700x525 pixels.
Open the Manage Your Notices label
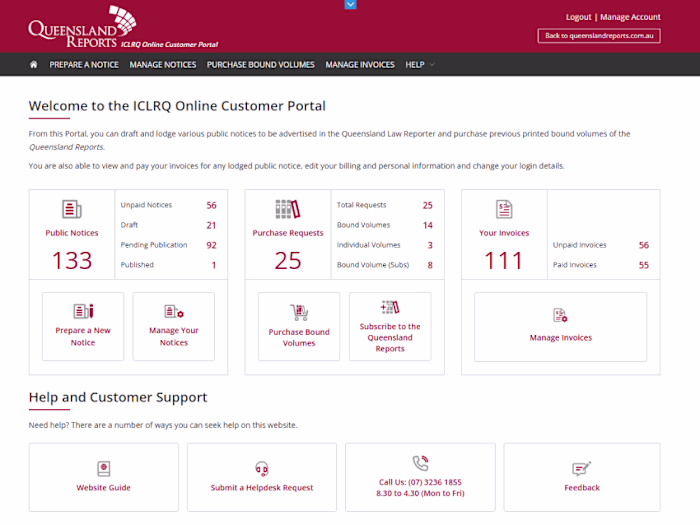174,336
